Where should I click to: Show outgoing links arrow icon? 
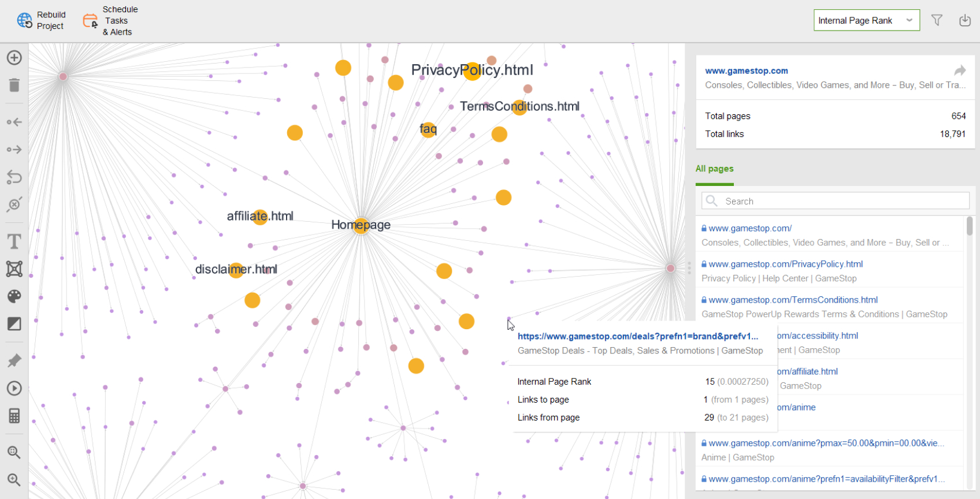click(x=14, y=150)
